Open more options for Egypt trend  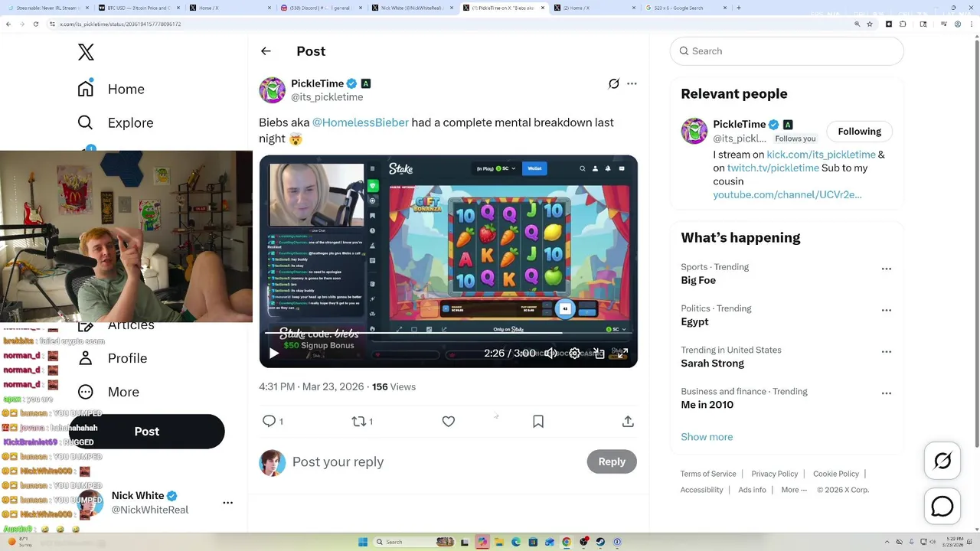tap(886, 310)
